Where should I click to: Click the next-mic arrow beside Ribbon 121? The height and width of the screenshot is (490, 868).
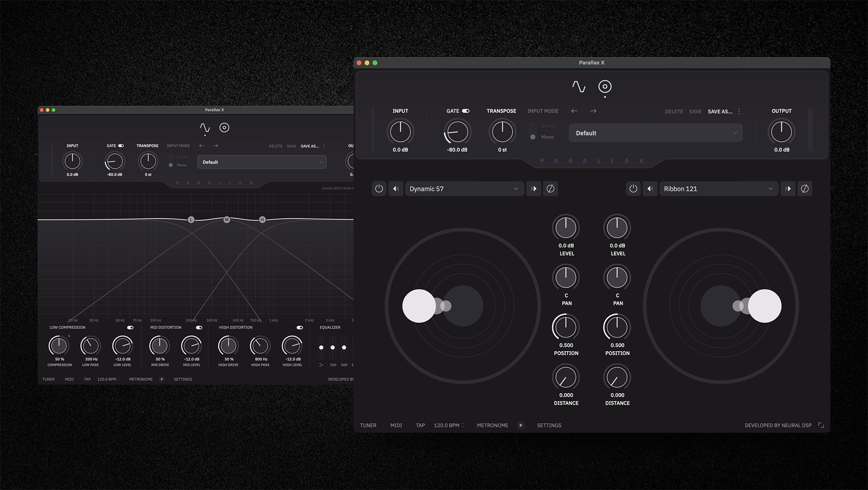coord(788,188)
